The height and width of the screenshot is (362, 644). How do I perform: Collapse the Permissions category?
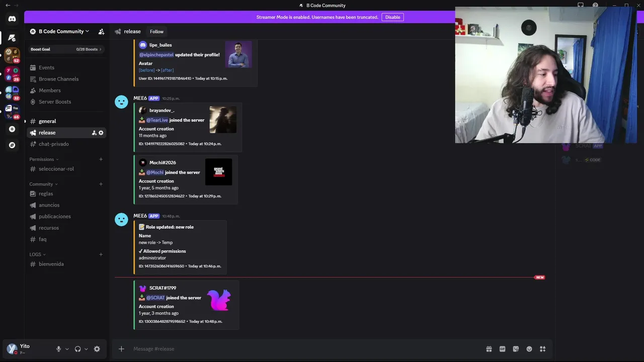tap(44, 159)
